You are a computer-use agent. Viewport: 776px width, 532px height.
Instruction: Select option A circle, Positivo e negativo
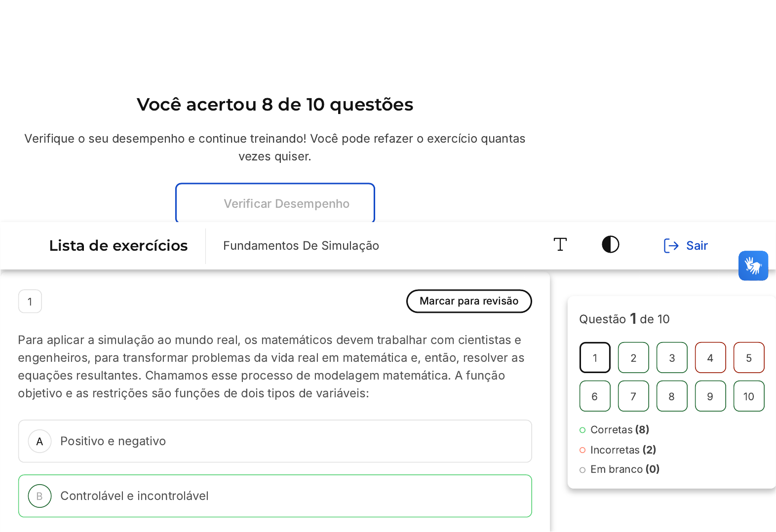[x=40, y=441]
